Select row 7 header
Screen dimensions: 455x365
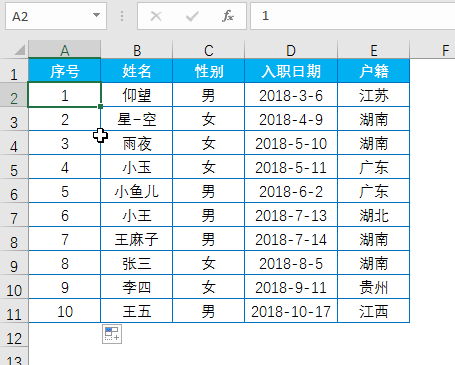tap(14, 215)
